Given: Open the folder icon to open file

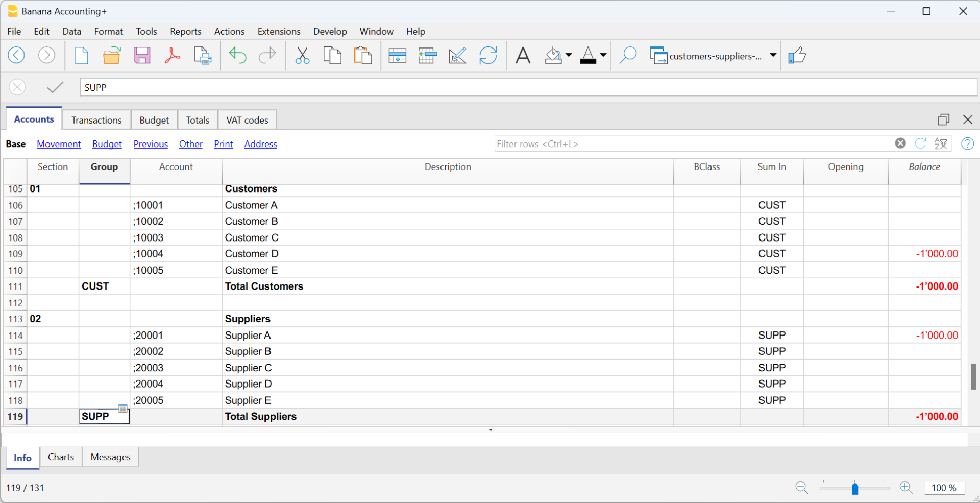Looking at the screenshot, I should 112,55.
